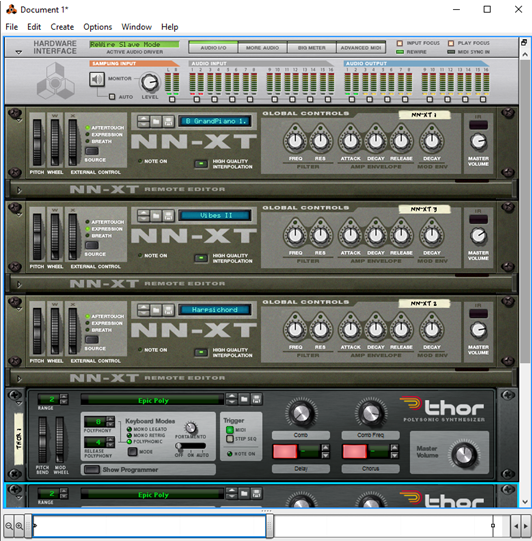This screenshot has width=532, height=541.
Task: Open patch dropdown showing B GrandPiano 1.
Action: (215, 121)
